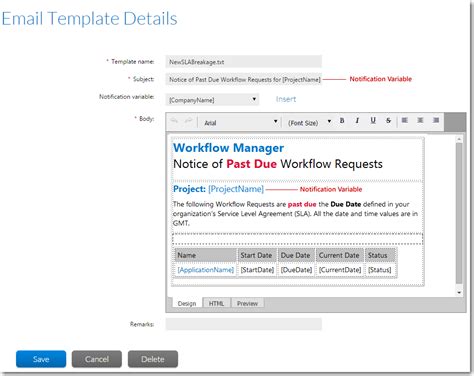Click the editor's vertical scrollbar down arrow
Image resolution: width=474 pixels, height=376 pixels.
coord(459,292)
